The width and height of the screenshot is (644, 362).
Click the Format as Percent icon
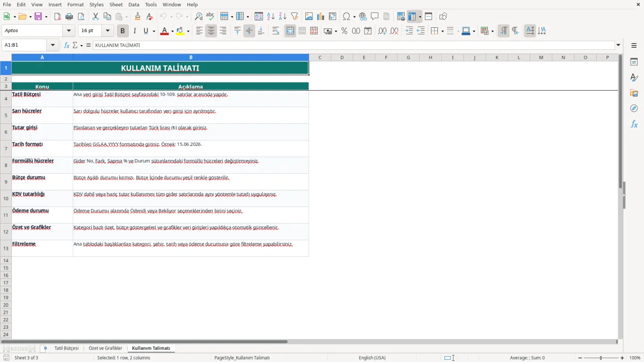(x=344, y=31)
